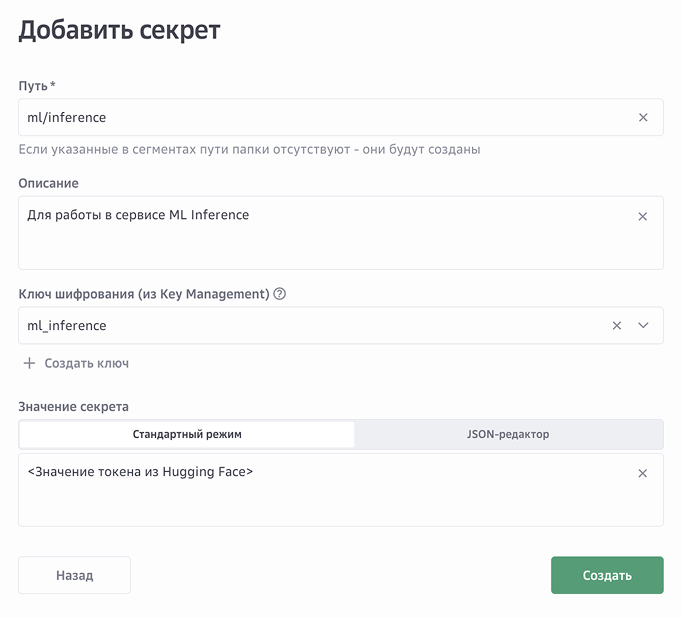Clear the path field with its X icon
Image resolution: width=682 pixels, height=618 pixels.
coord(643,117)
